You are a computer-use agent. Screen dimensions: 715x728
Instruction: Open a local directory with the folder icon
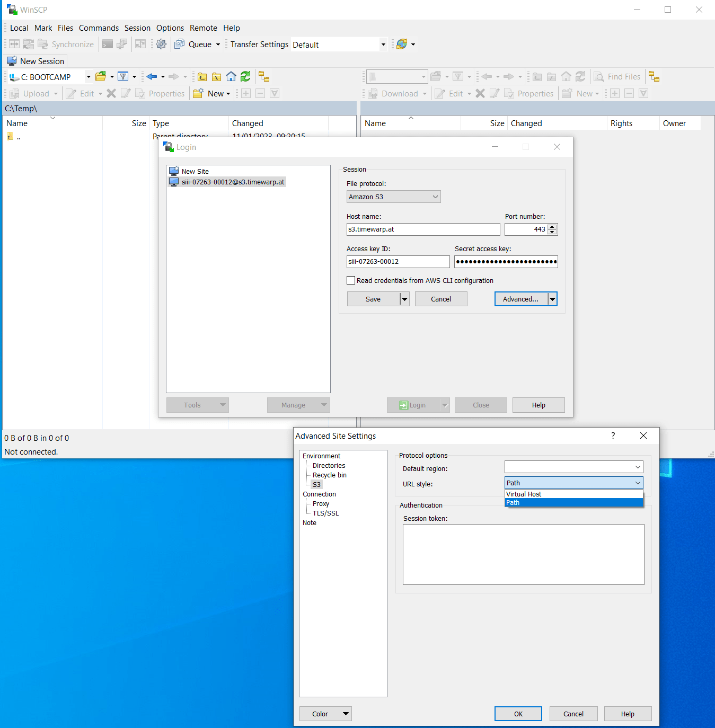coord(100,76)
